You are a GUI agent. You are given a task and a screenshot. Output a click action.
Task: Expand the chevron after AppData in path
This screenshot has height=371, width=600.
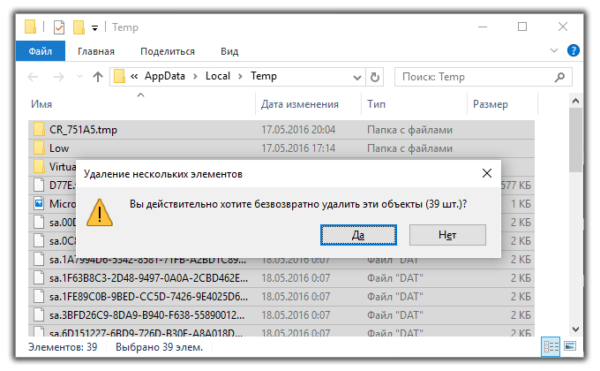pyautogui.click(x=195, y=76)
